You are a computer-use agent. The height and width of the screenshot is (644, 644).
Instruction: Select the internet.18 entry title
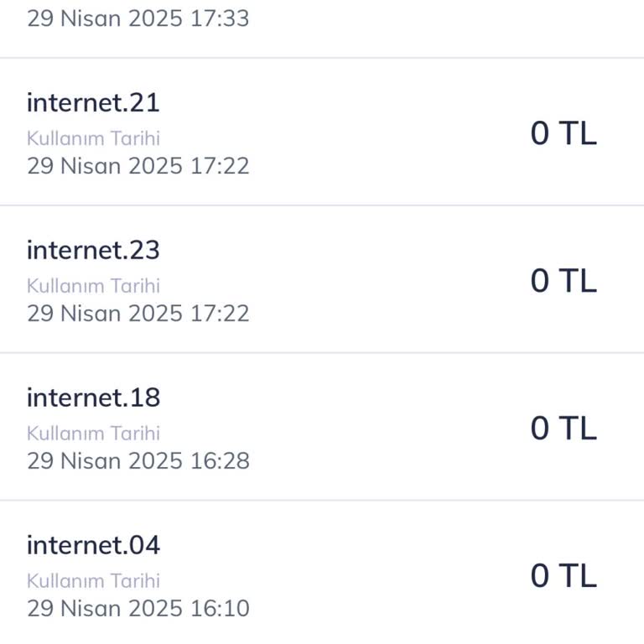(x=93, y=398)
